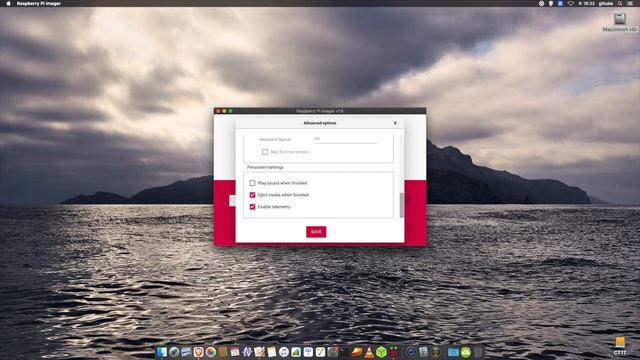640x360 pixels.
Task: Open Pages pencil app in dock
Action: coord(320,352)
